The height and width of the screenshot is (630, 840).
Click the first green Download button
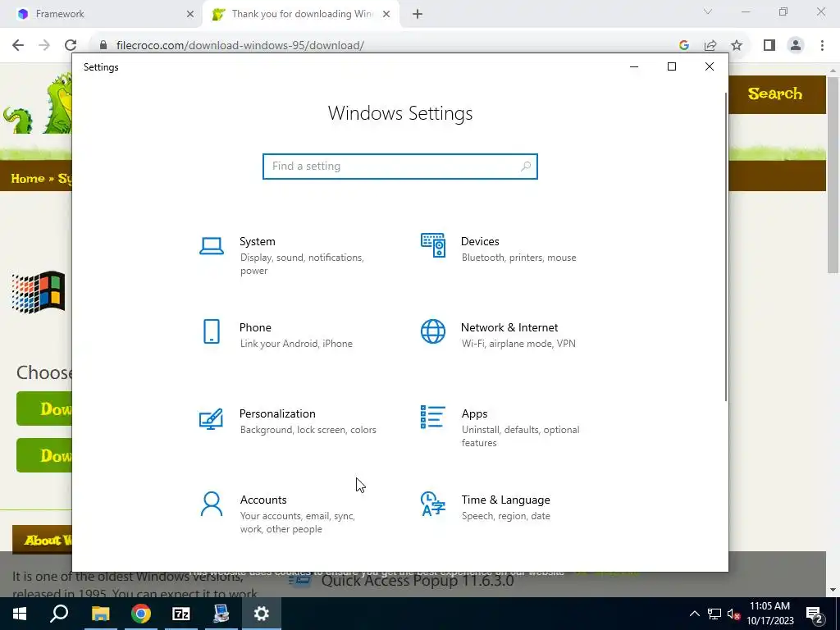pos(45,409)
